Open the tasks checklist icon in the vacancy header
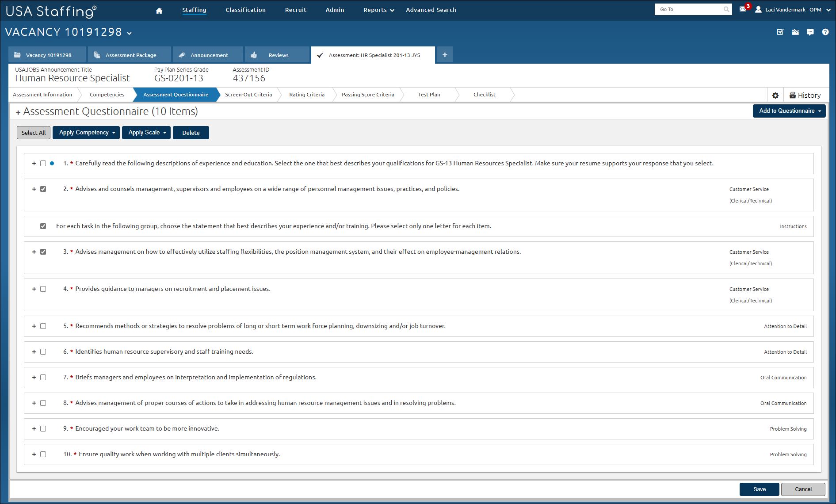This screenshot has width=836, height=504. 780,32
